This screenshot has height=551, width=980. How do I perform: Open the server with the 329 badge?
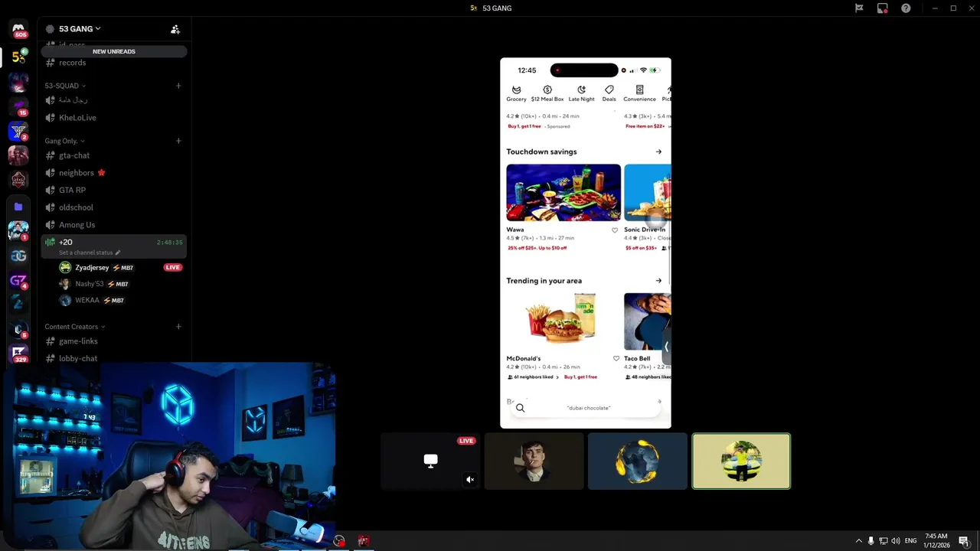click(x=18, y=354)
